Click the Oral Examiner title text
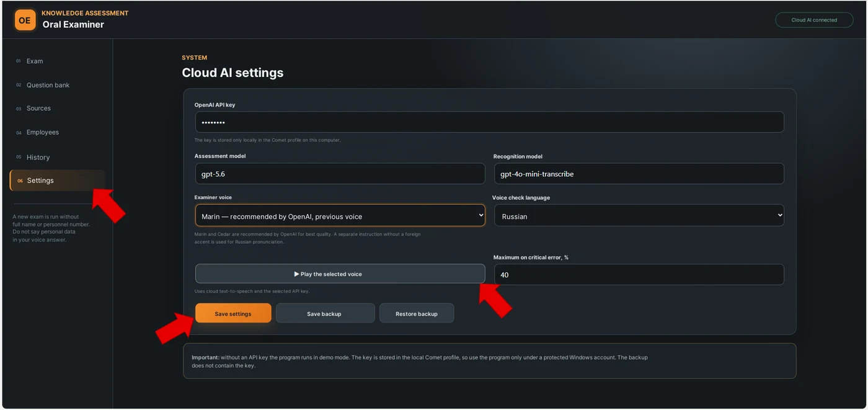The height and width of the screenshot is (410, 868). pos(73,25)
